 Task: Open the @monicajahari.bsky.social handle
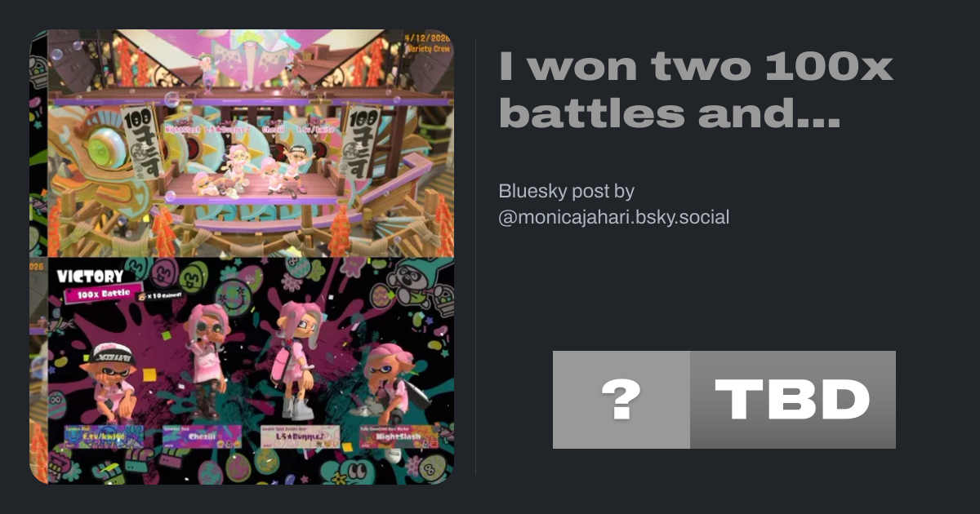[613, 217]
